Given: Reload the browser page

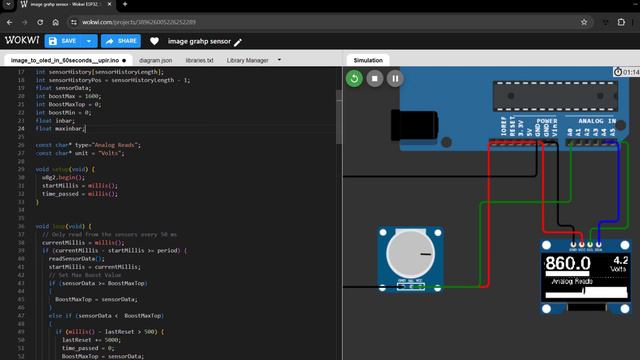Looking at the screenshot, I should [x=40, y=22].
